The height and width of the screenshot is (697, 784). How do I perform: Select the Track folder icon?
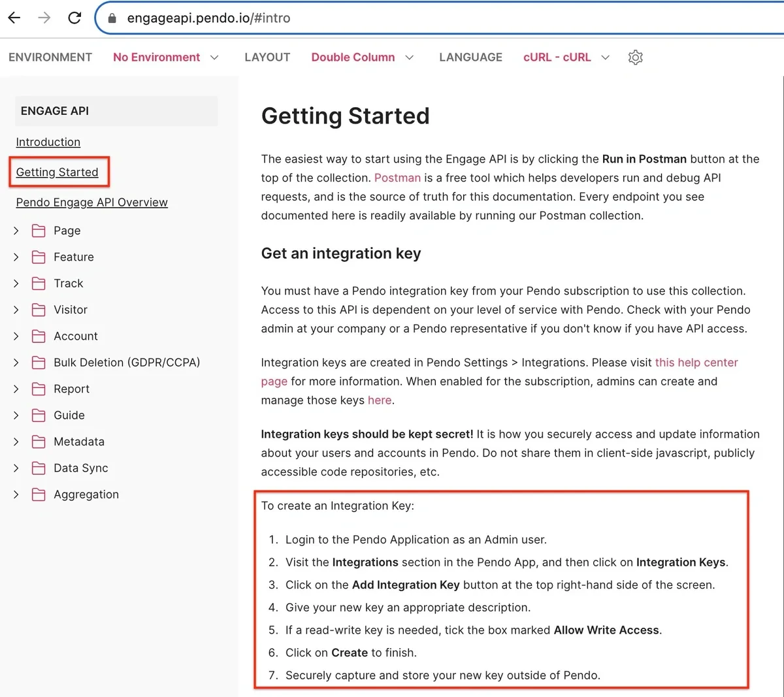pos(39,284)
